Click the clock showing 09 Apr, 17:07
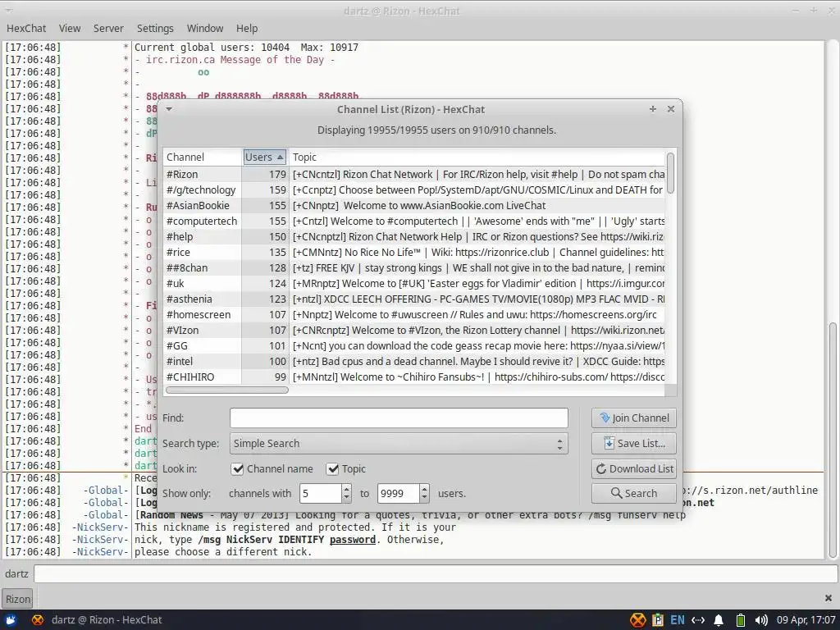 point(806,620)
